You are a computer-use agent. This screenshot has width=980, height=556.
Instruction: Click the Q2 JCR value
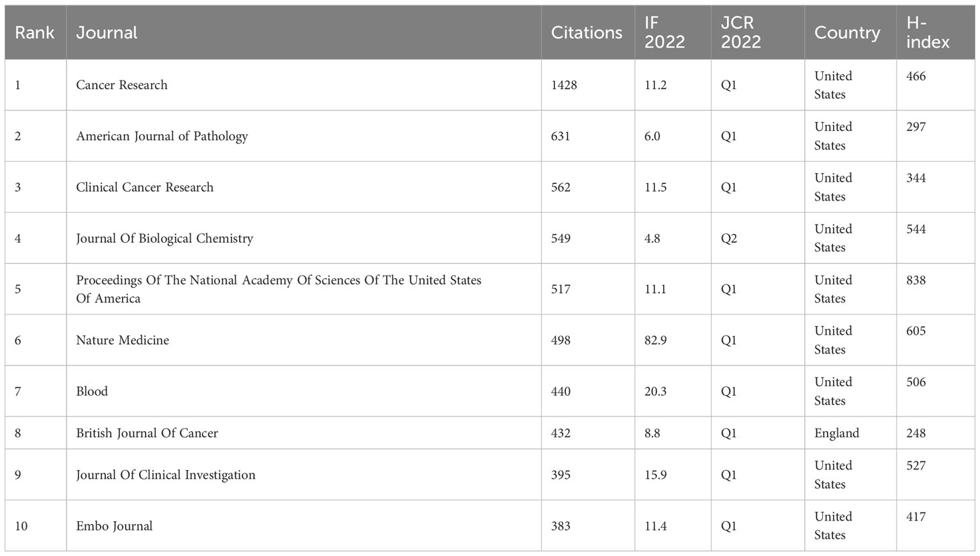(729, 238)
